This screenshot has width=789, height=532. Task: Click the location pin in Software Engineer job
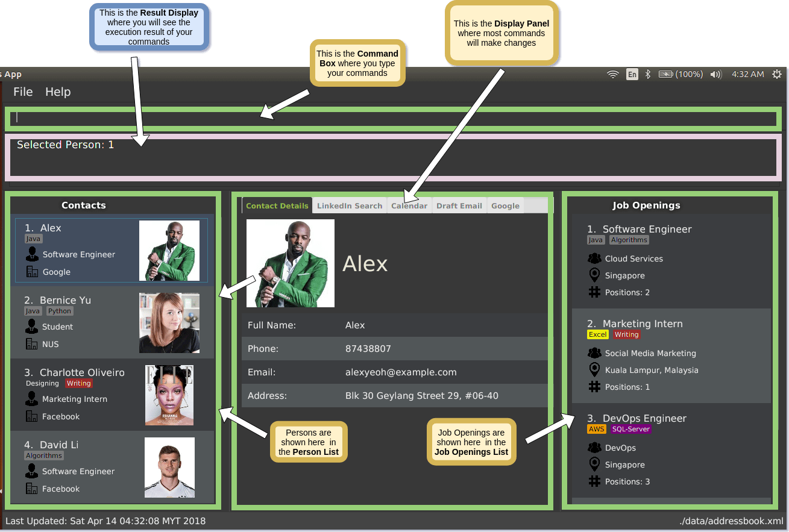coord(594,275)
